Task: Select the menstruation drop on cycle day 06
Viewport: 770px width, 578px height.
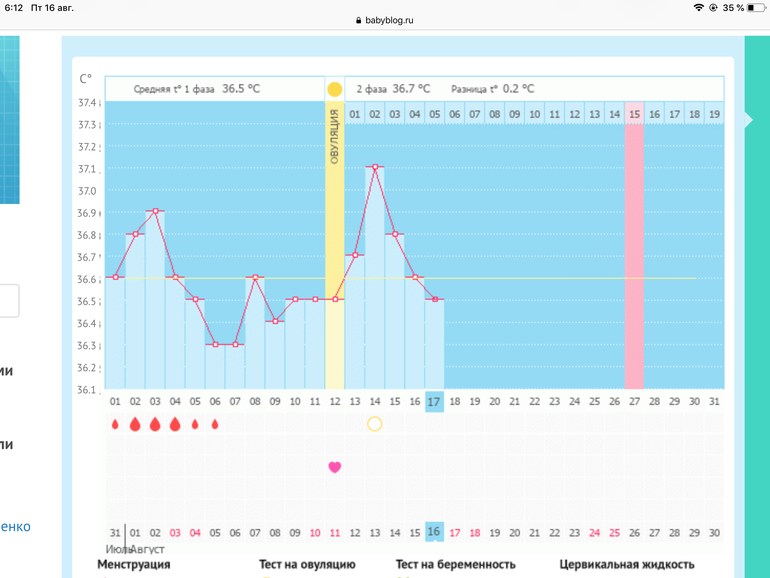Action: [214, 424]
